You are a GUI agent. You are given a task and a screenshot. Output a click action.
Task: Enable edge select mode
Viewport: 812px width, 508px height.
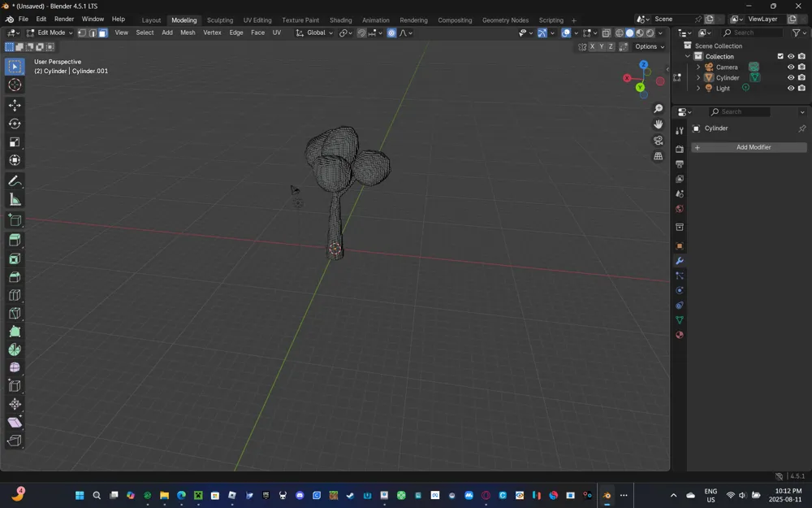tap(93, 33)
